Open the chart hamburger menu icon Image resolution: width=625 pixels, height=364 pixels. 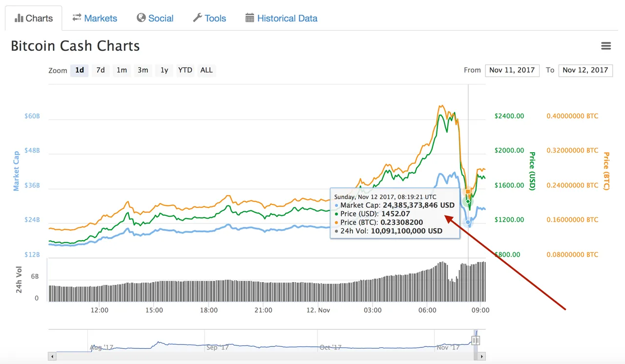coord(606,46)
